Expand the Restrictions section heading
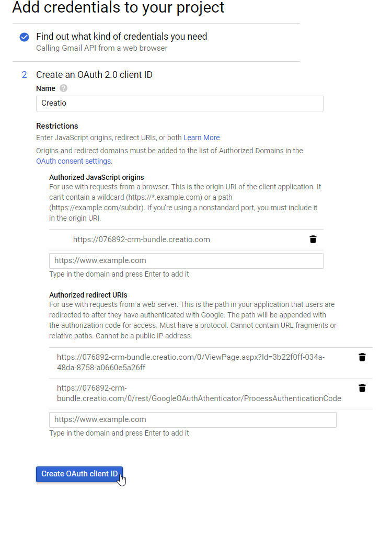 click(x=57, y=126)
